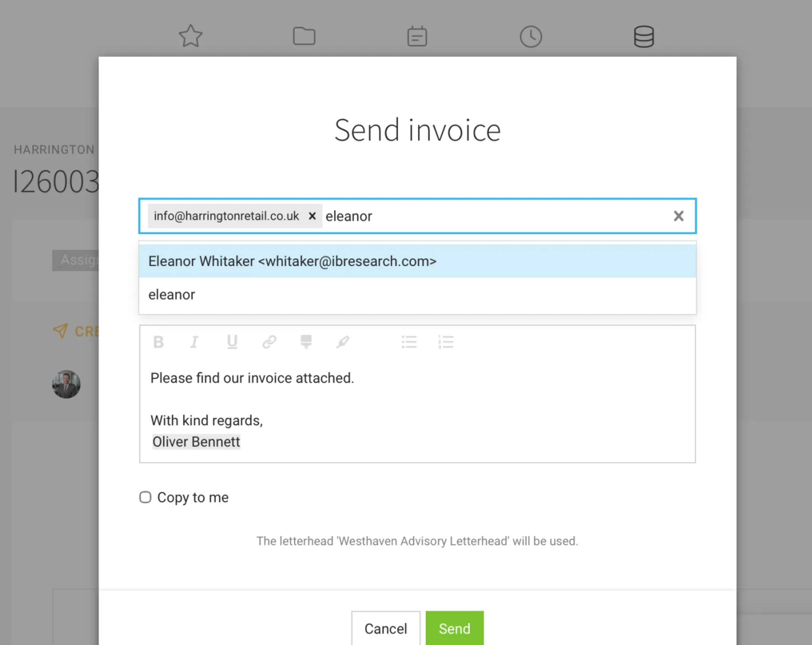Open the clock time-tracking icon
Image resolution: width=812 pixels, height=645 pixels.
pyautogui.click(x=531, y=37)
